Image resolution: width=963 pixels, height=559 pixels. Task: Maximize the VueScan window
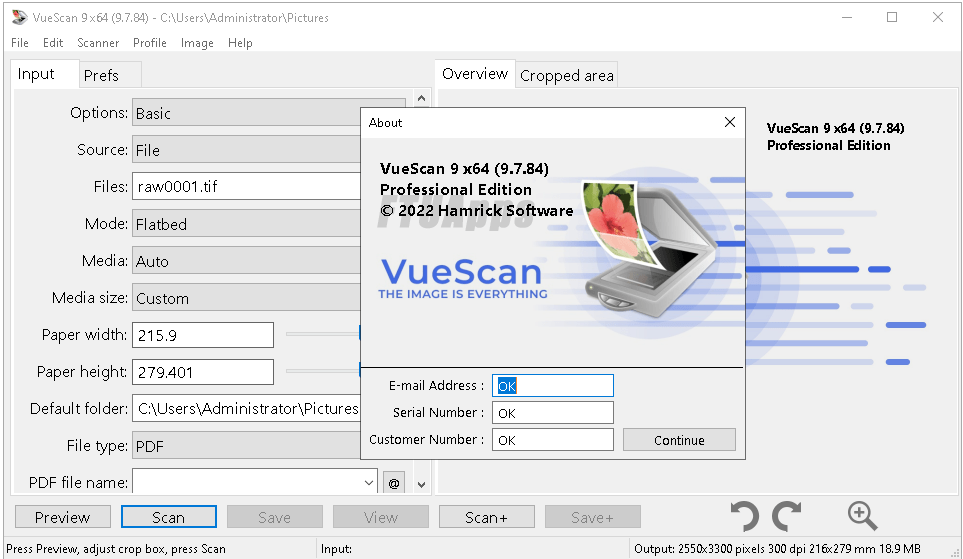coord(892,17)
